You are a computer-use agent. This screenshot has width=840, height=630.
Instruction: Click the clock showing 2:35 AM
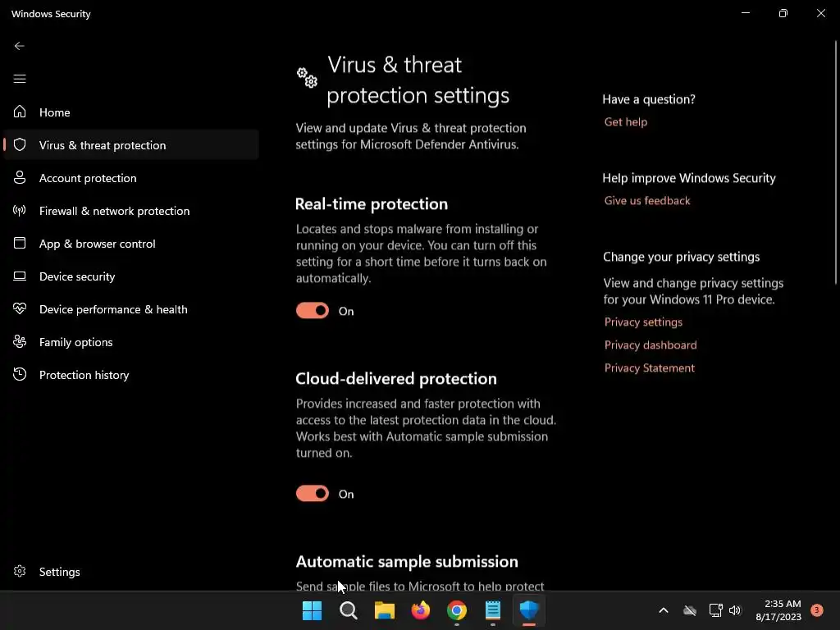(782, 604)
